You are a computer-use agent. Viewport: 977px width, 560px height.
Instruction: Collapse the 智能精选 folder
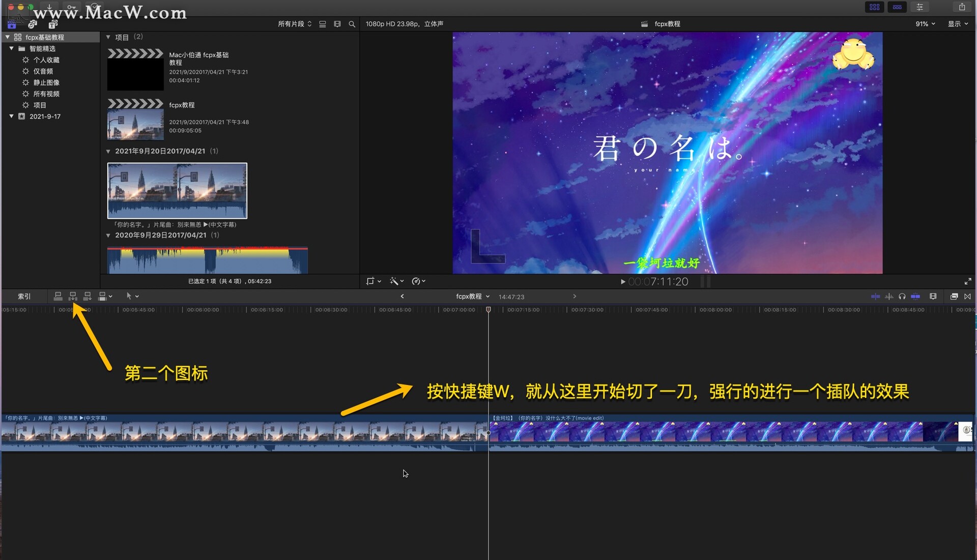(x=11, y=48)
